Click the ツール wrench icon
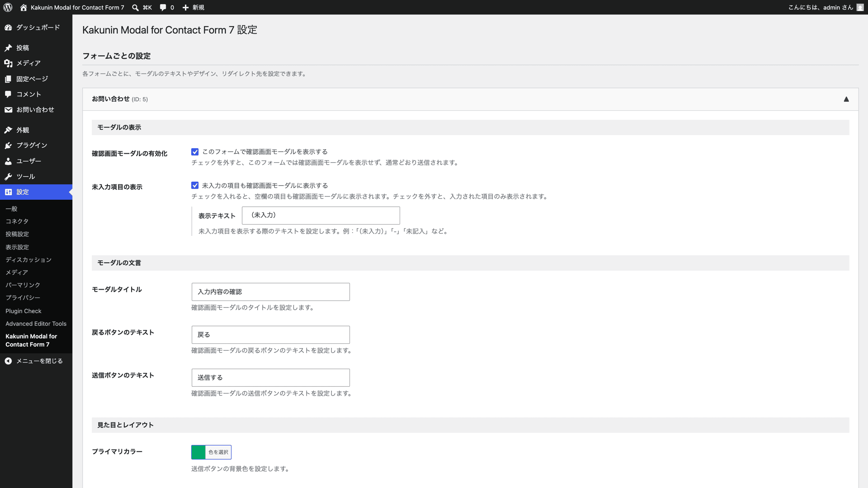The image size is (868, 488). tap(8, 177)
